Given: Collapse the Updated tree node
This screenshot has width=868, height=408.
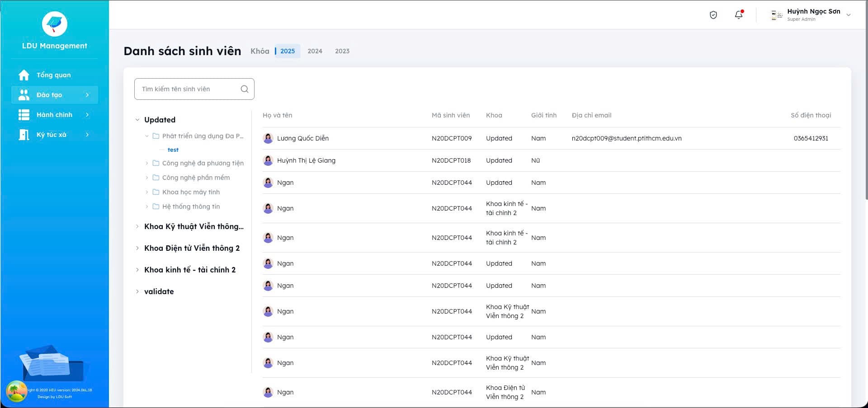Looking at the screenshot, I should pos(137,120).
